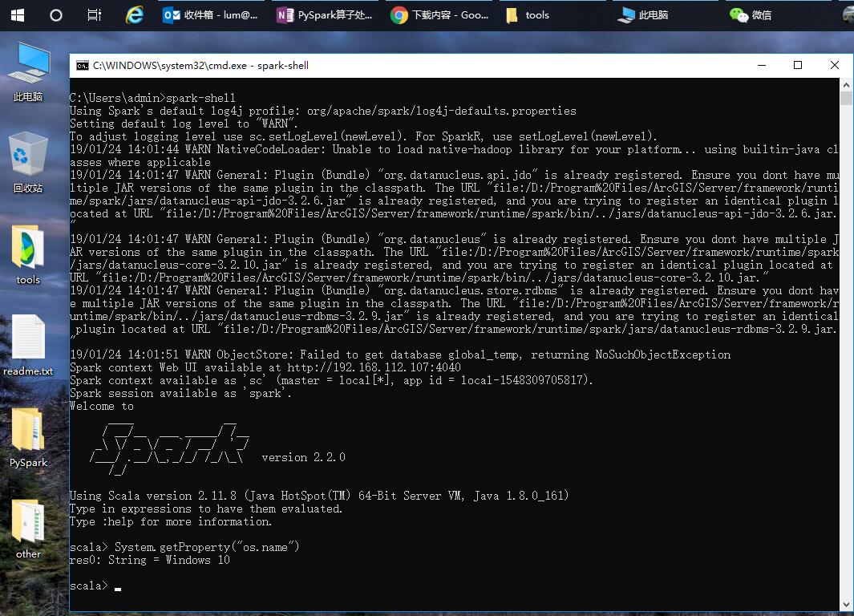Maximize the spark-shell cmd window
This screenshot has height=616, width=854.
pos(798,65)
